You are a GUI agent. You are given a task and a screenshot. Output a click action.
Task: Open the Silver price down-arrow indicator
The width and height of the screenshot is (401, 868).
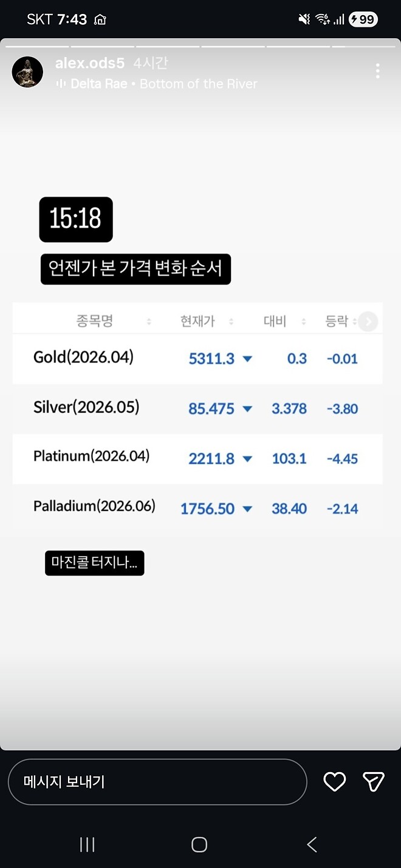(247, 409)
